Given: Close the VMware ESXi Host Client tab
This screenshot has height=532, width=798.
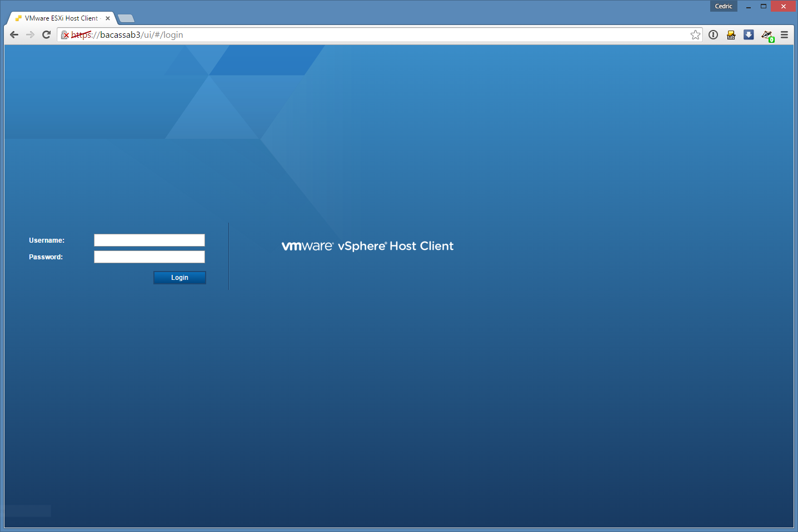Looking at the screenshot, I should point(108,18).
